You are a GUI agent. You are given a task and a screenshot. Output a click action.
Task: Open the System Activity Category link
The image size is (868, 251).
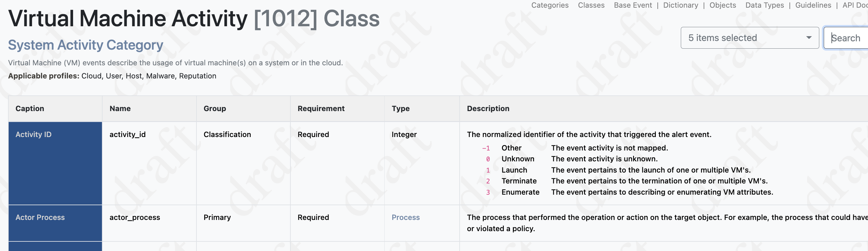pos(86,45)
